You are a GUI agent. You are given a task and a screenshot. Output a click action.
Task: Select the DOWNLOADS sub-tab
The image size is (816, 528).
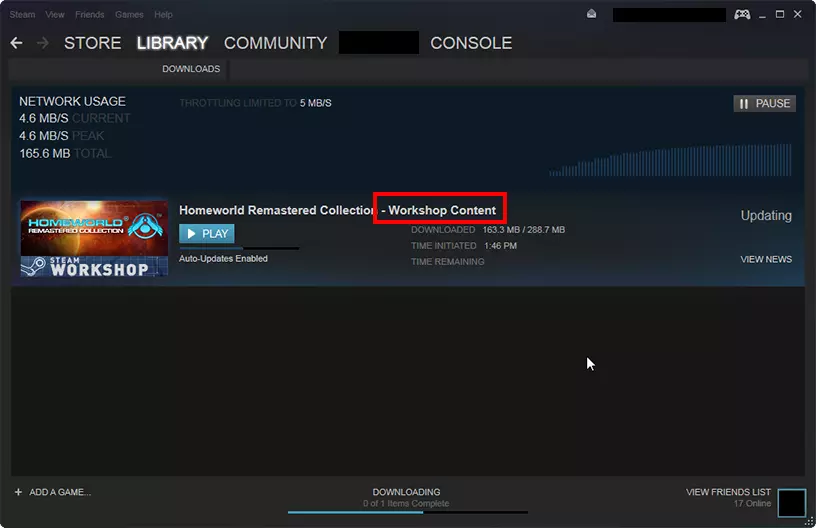191,69
